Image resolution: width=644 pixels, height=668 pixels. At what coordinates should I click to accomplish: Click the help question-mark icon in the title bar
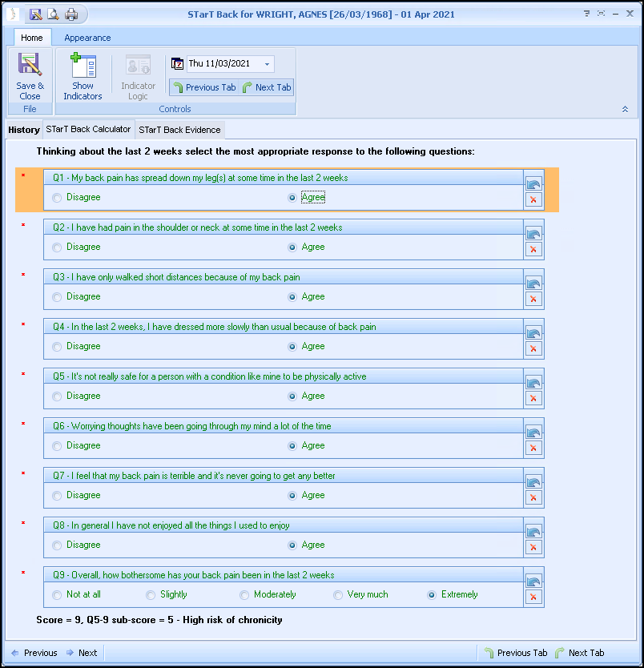[x=586, y=14]
